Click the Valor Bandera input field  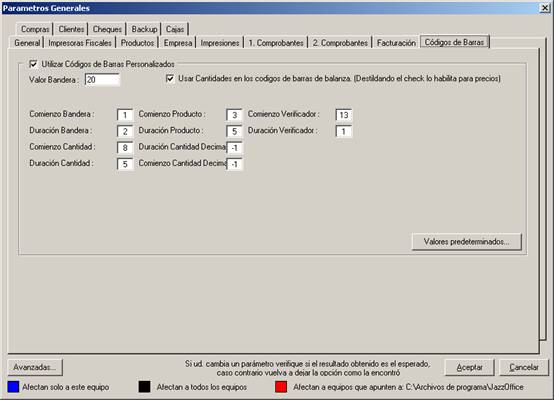click(102, 80)
